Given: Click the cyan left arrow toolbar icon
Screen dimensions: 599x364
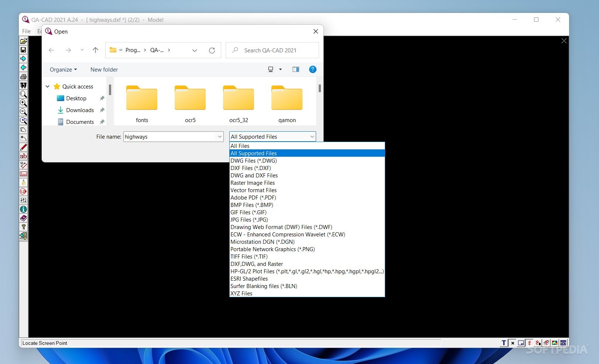Looking at the screenshot, I should 23,67.
